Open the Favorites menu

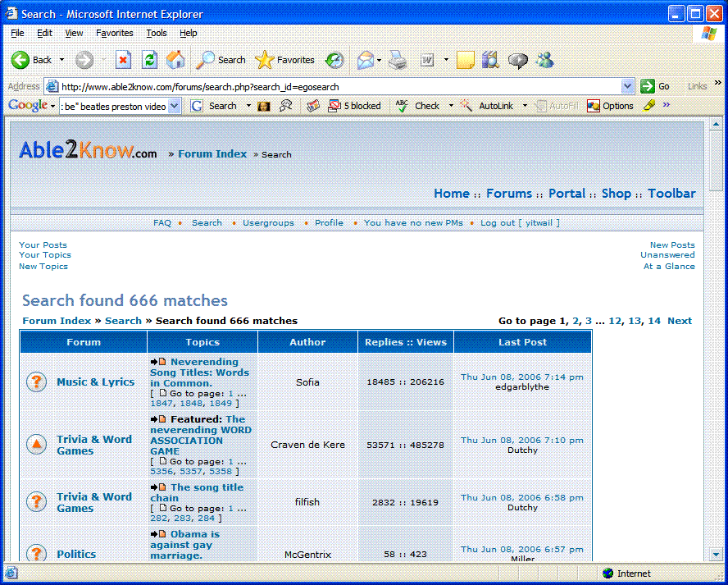[114, 33]
